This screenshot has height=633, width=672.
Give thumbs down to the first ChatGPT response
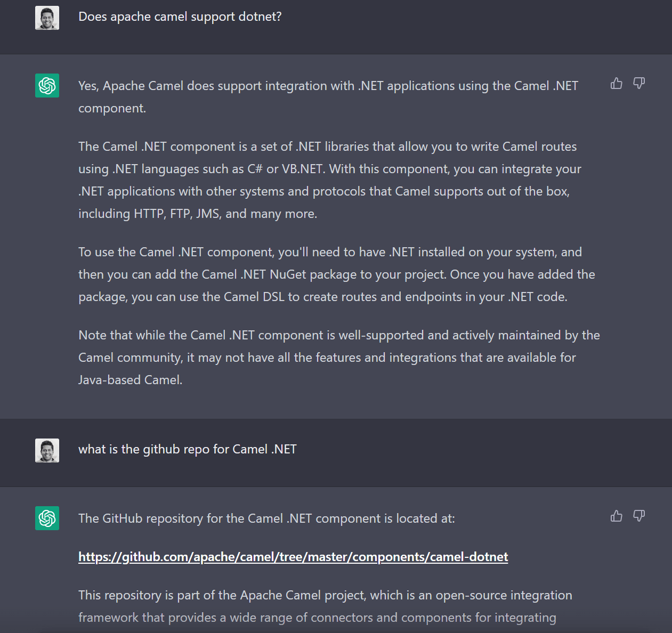[x=639, y=84]
